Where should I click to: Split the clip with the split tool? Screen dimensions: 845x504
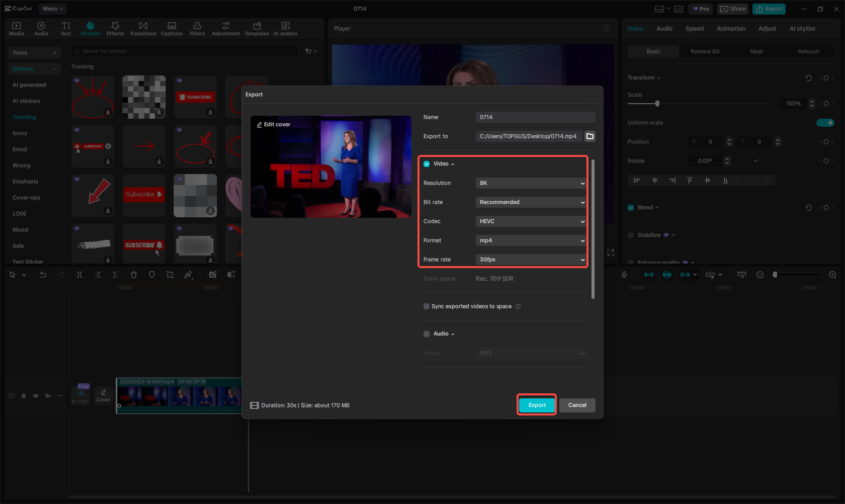click(x=79, y=275)
